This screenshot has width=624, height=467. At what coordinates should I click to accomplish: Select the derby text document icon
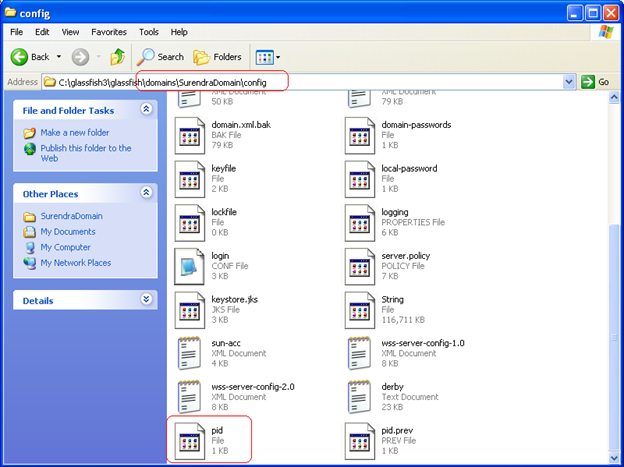pos(360,397)
